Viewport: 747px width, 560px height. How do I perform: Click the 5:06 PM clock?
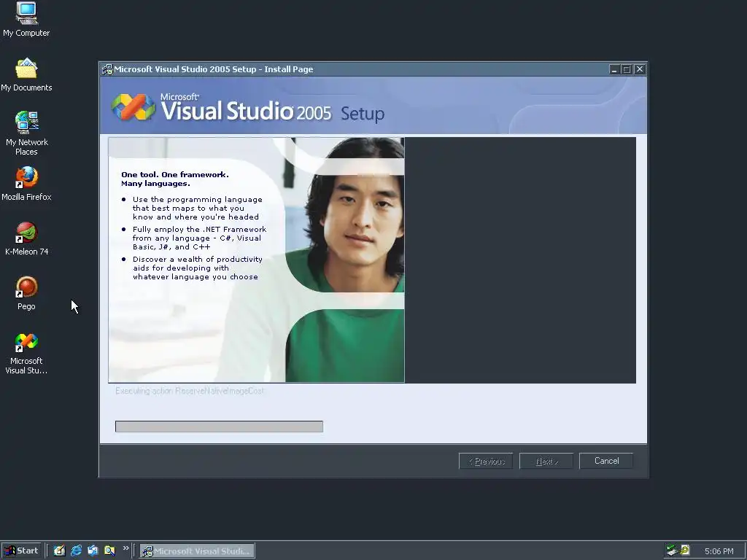[719, 551]
